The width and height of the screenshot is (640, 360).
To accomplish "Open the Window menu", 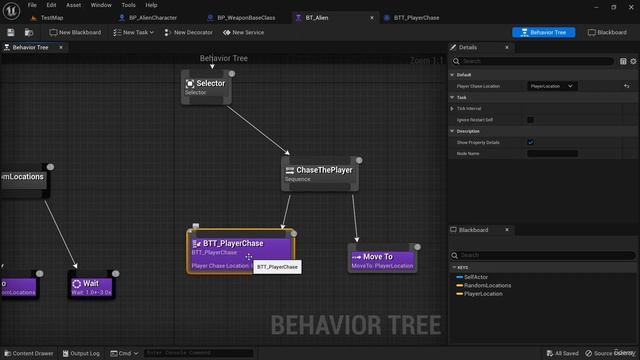I will 101,5.
